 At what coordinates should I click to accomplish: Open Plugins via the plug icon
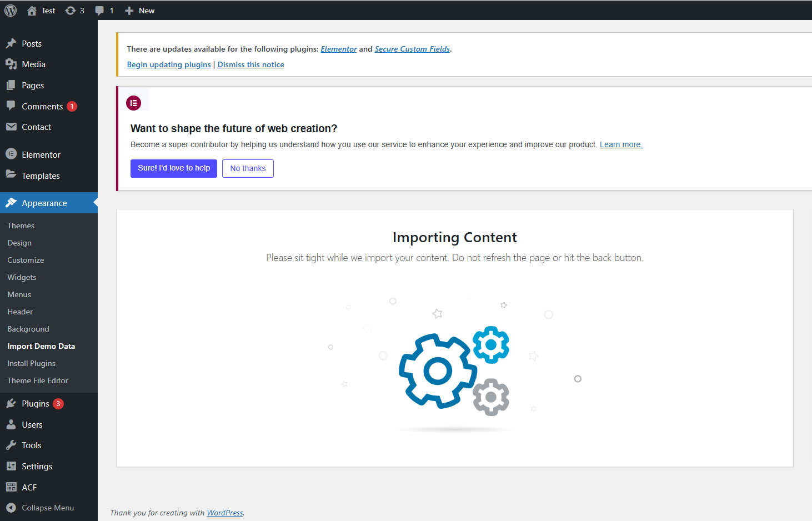point(11,404)
